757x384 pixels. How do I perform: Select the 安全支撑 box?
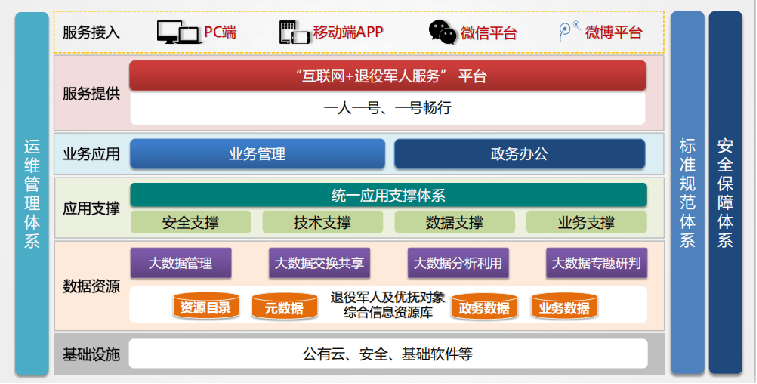tap(191, 222)
